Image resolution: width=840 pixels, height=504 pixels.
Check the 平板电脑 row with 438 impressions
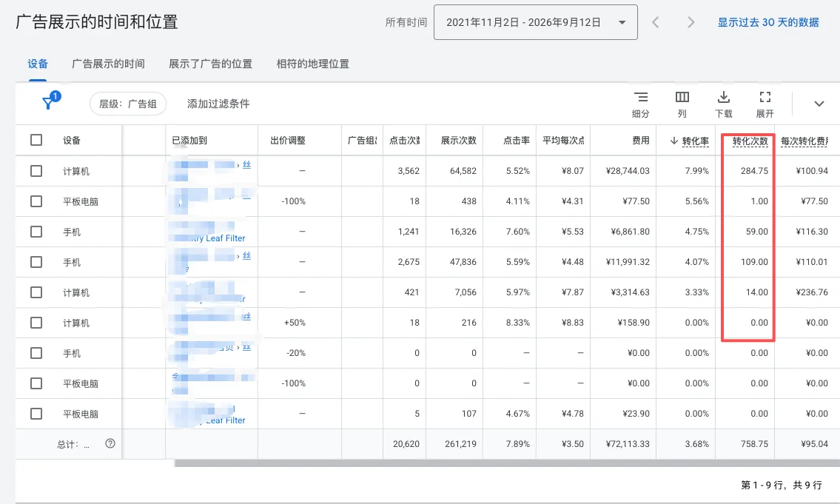click(36, 201)
